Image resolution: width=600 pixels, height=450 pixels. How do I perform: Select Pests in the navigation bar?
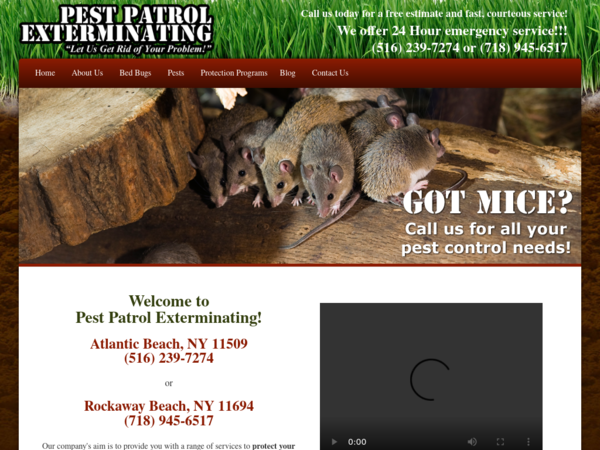(176, 73)
